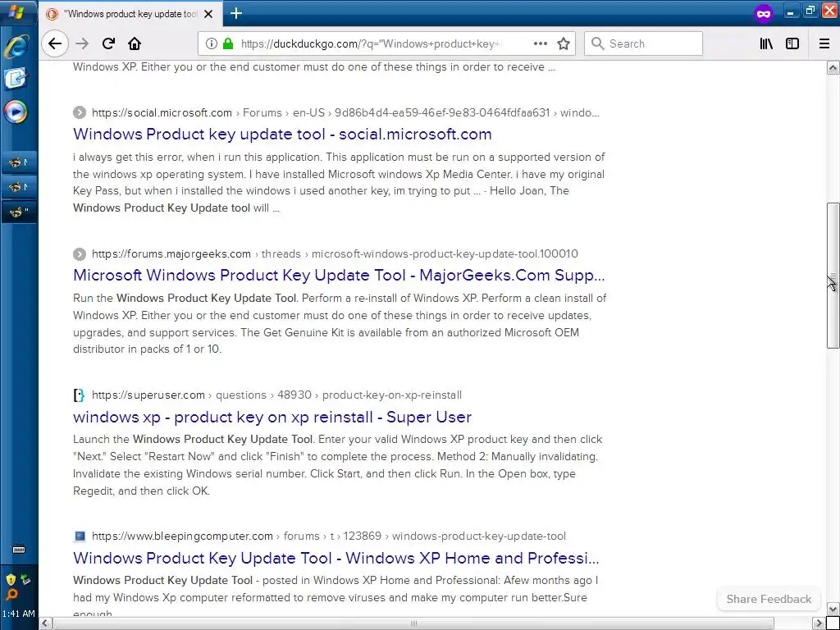Image resolution: width=840 pixels, height=630 pixels.
Task: Click the bleepingcomputer result favicon
Action: click(80, 536)
